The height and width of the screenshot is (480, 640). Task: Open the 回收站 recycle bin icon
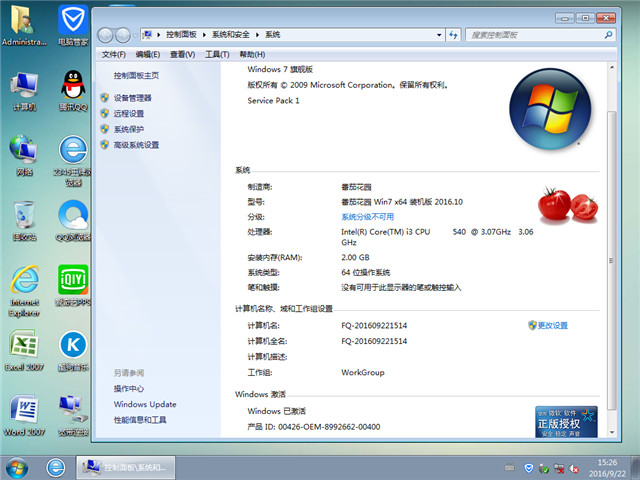point(24,220)
